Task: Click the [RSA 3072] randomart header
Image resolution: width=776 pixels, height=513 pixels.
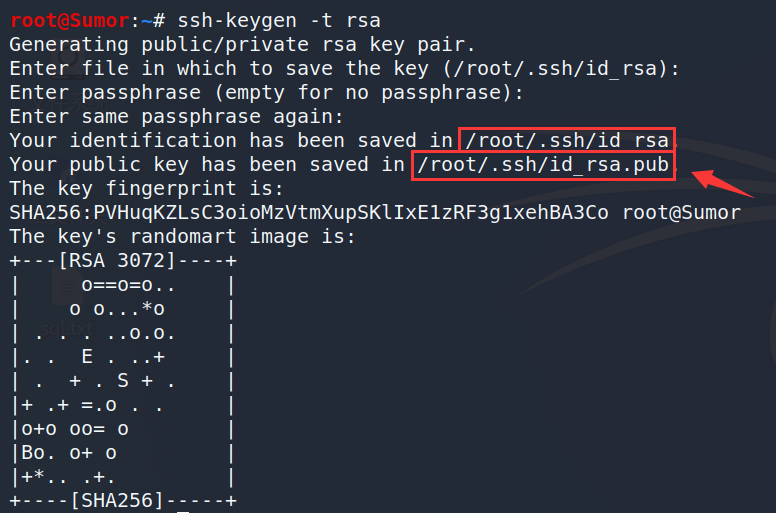Action: pos(117,260)
